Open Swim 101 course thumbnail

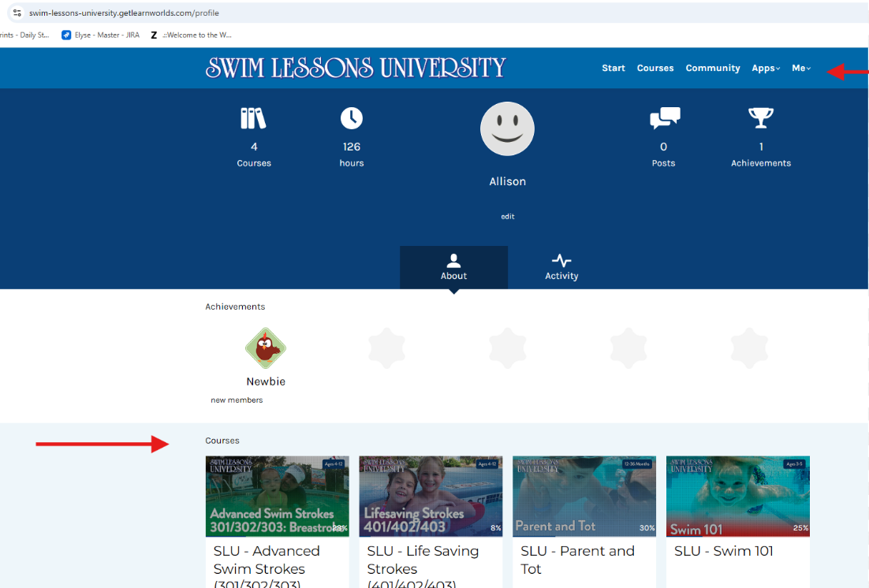(x=737, y=497)
